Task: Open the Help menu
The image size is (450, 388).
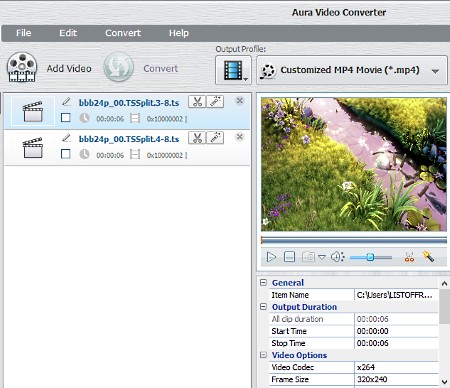Action: click(x=179, y=33)
